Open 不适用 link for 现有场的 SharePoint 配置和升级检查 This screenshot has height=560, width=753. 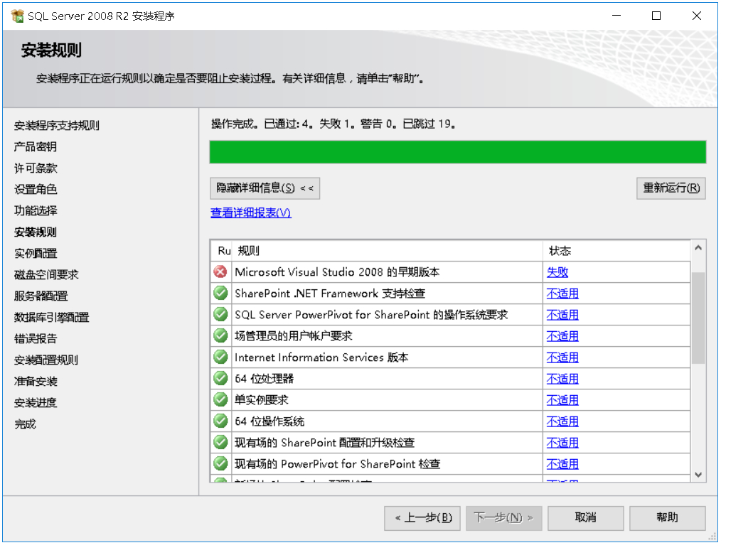point(562,443)
